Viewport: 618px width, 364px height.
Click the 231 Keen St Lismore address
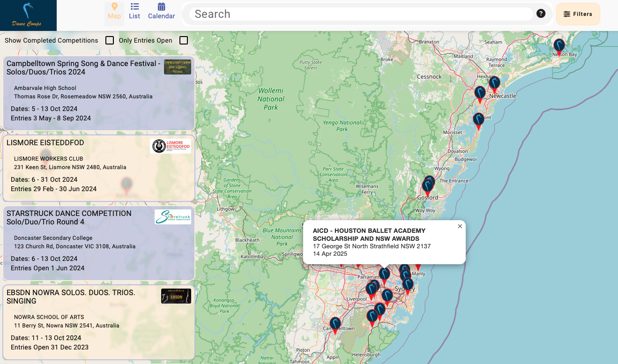pos(70,167)
